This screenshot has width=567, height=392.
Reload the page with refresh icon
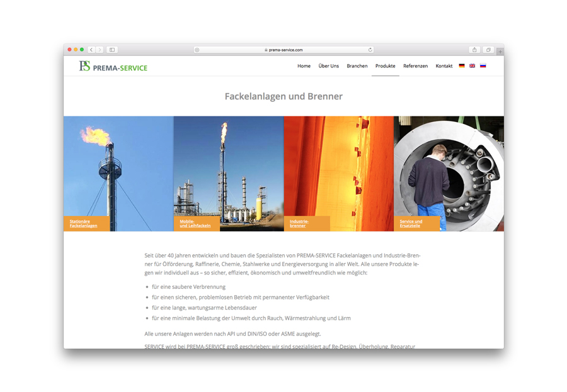click(370, 50)
